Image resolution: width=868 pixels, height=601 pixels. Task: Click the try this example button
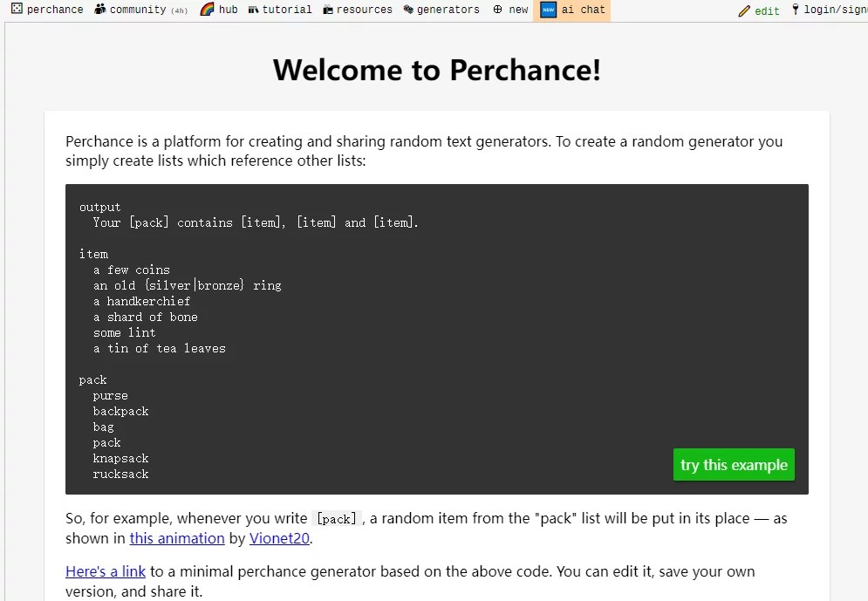click(x=734, y=464)
